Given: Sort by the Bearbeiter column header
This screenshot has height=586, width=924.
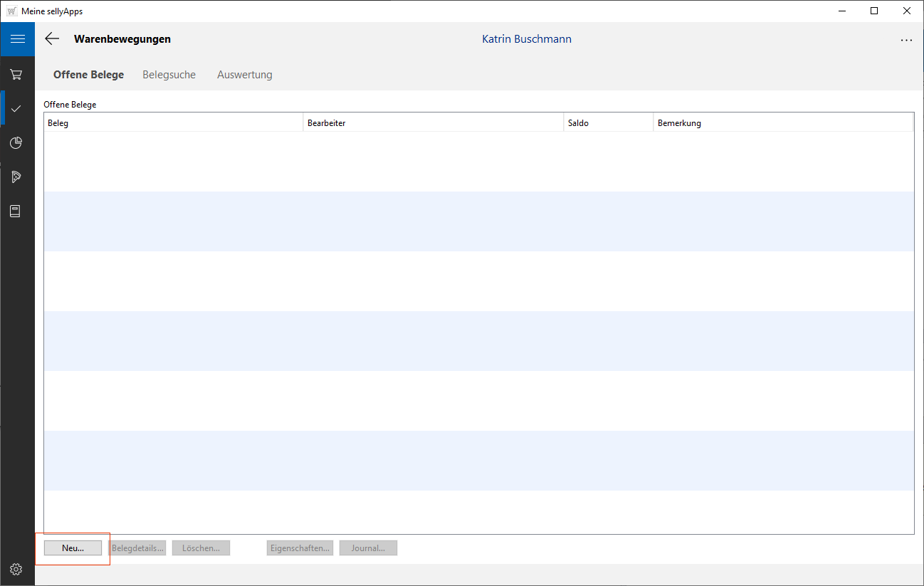Looking at the screenshot, I should pos(433,123).
